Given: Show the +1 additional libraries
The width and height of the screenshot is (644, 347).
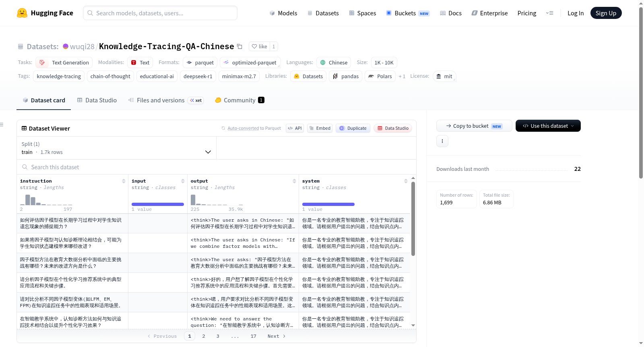Looking at the screenshot, I should pyautogui.click(x=402, y=76).
